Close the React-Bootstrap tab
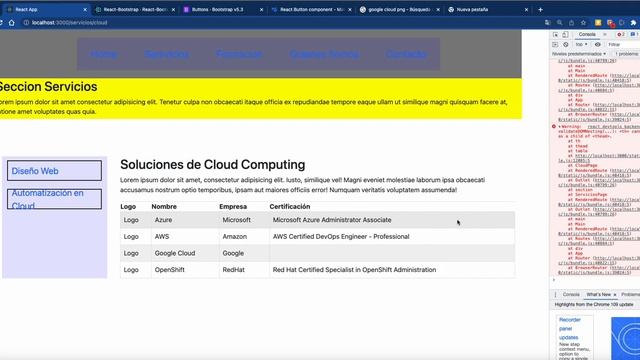Screen dimensions: 640x360 pos(173,9)
